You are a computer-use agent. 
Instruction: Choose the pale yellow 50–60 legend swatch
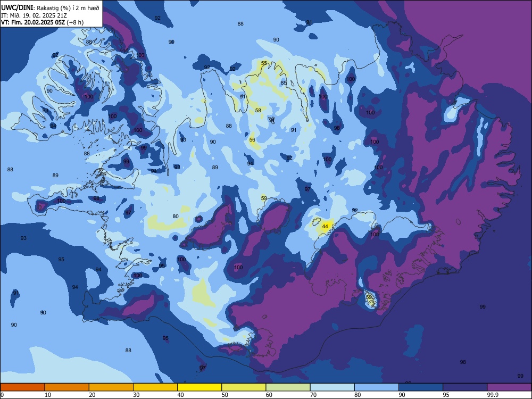tap(244, 387)
